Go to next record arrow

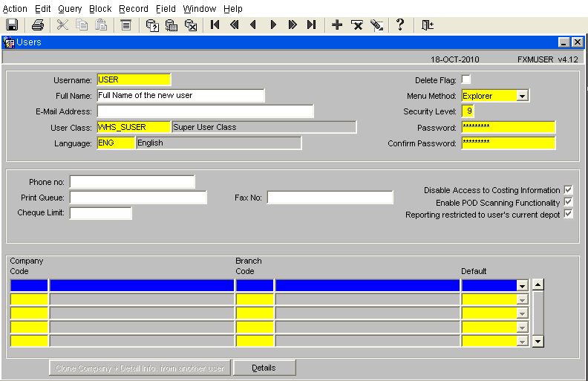coord(273,25)
